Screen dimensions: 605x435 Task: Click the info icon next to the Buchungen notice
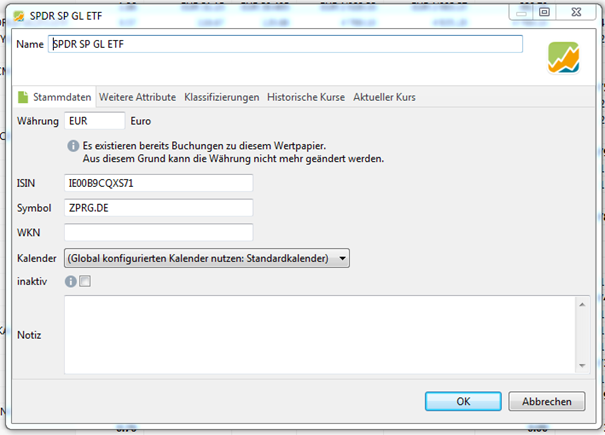coord(73,146)
